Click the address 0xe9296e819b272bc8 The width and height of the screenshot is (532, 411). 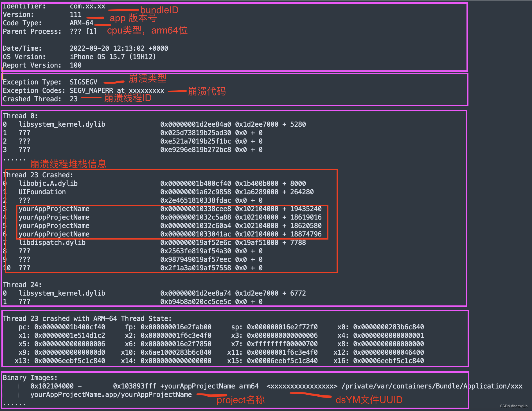(x=196, y=150)
